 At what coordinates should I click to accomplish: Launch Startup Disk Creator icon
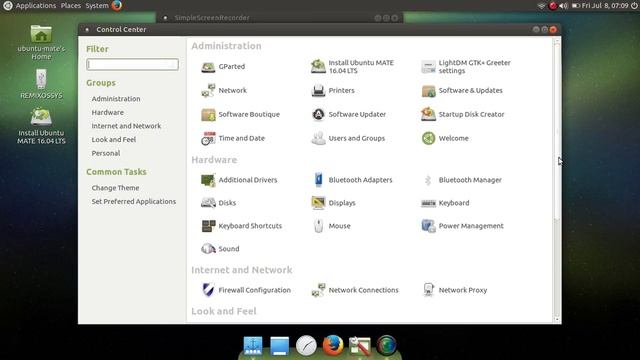428,115
